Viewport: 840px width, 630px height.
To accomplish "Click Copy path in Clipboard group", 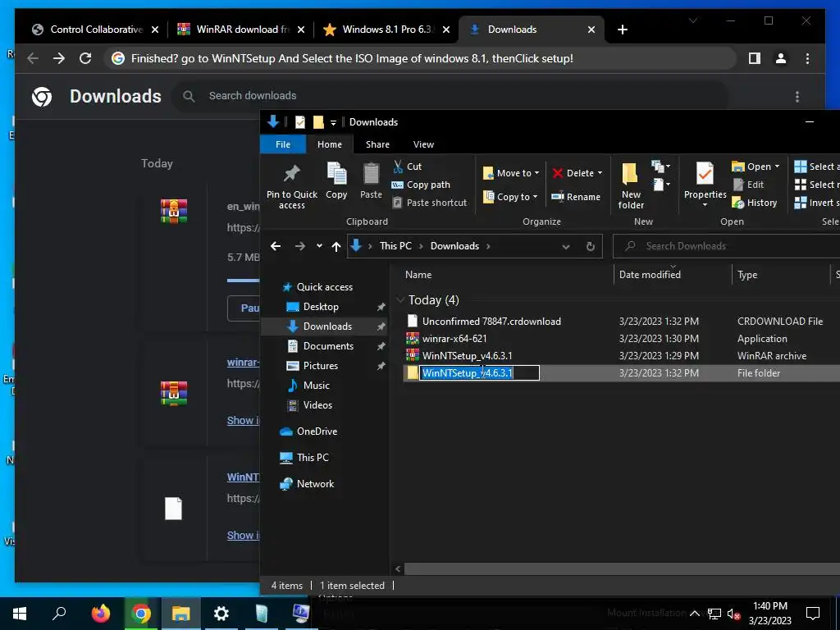I will click(421, 185).
